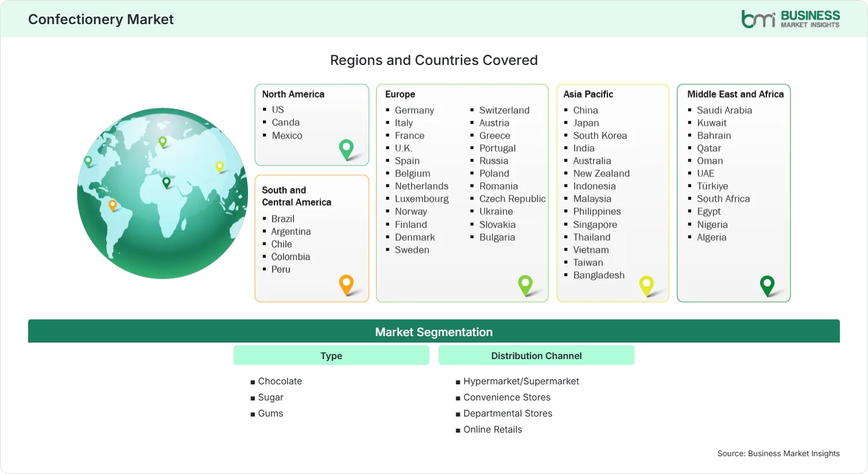Click 'China' in Asia Pacific list
The image size is (868, 474).
pos(586,110)
